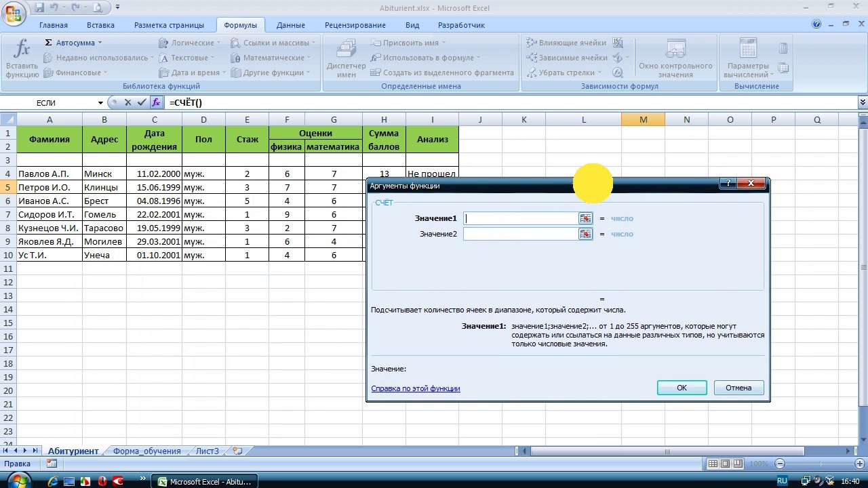This screenshot has height=488, width=868.
Task: Open the Matematicheskie functions dropdown
Action: (x=271, y=58)
